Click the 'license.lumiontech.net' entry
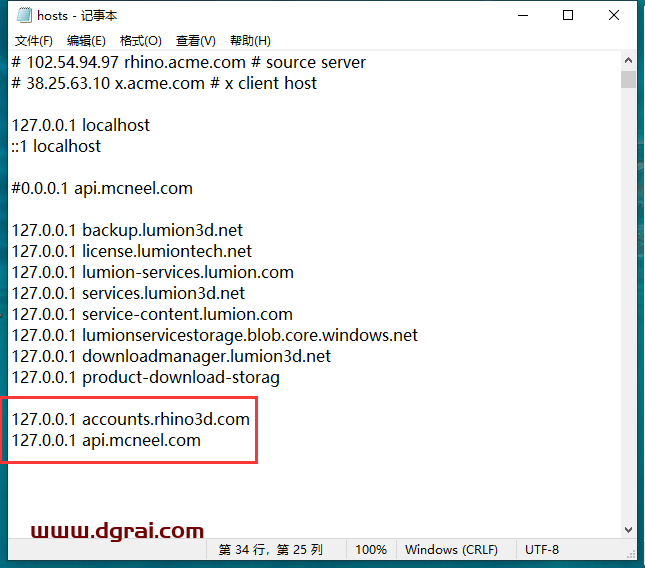 (x=167, y=251)
